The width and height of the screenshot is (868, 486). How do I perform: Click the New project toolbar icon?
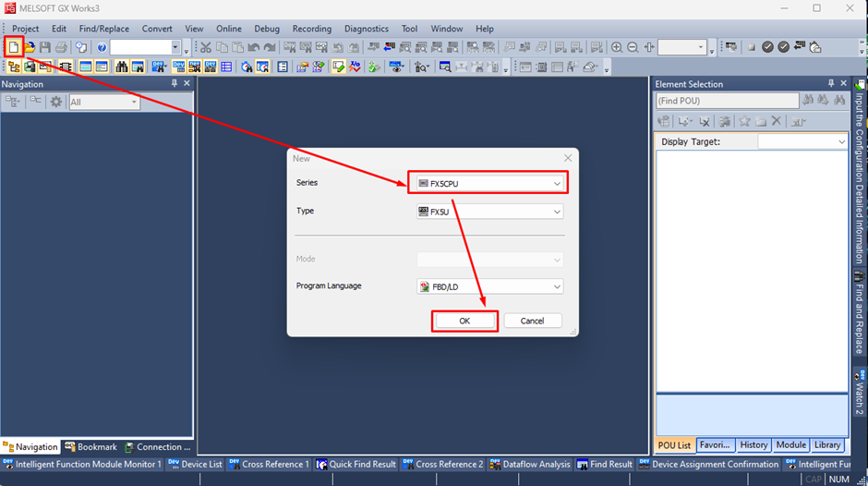tap(13, 47)
